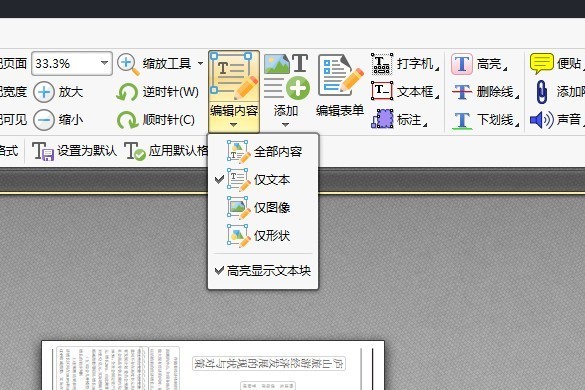Click the 可见 fit visible option

pyautogui.click(x=13, y=120)
